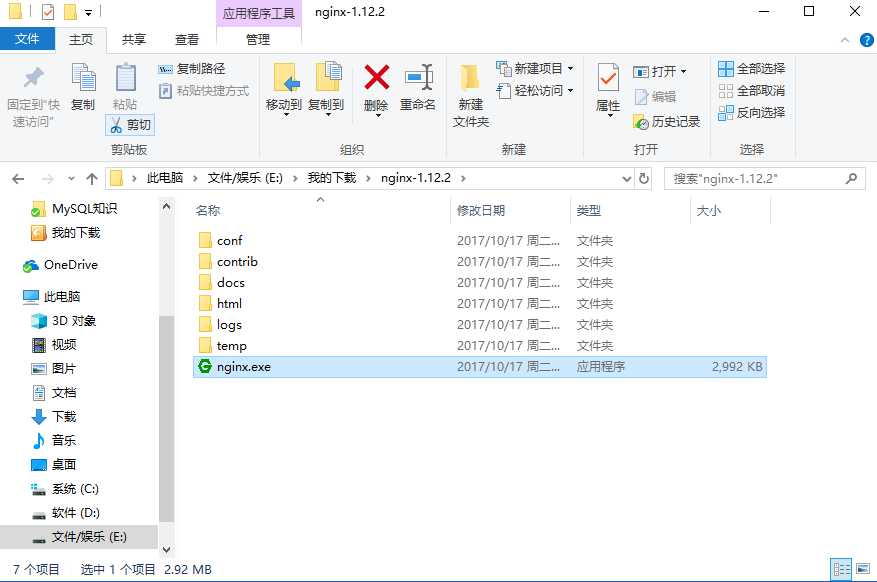The width and height of the screenshot is (877, 582).
Task: Click 此电脑 in the address breadcrumb
Action: tap(164, 178)
